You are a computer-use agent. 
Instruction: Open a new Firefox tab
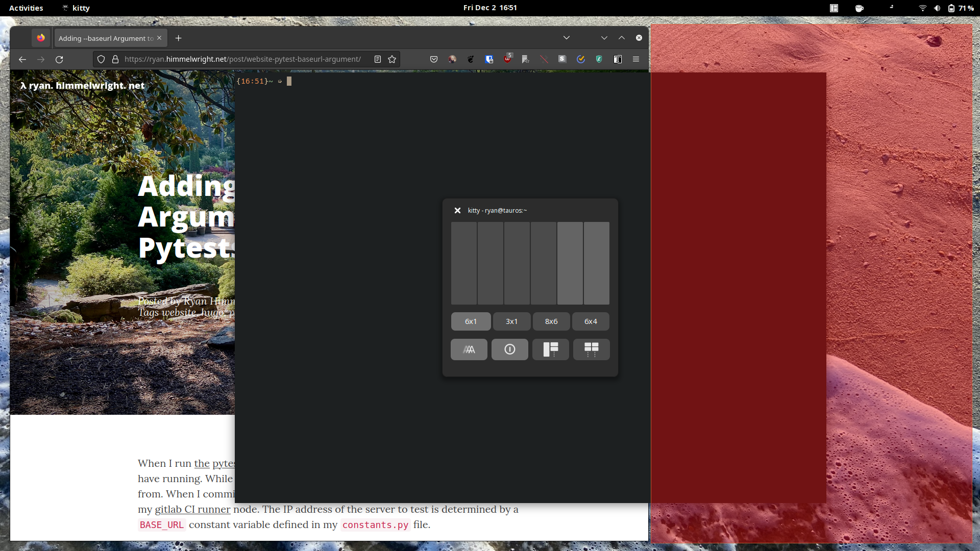[x=178, y=38]
